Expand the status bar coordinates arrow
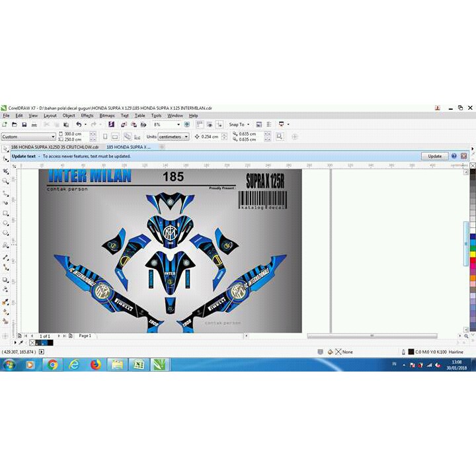Viewport: 476px width, 476px height. tap(42, 352)
